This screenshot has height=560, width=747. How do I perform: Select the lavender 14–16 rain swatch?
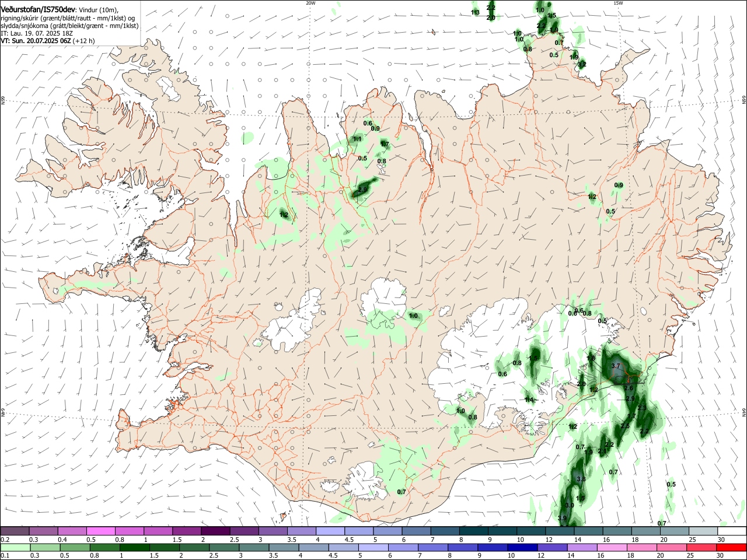point(582,547)
